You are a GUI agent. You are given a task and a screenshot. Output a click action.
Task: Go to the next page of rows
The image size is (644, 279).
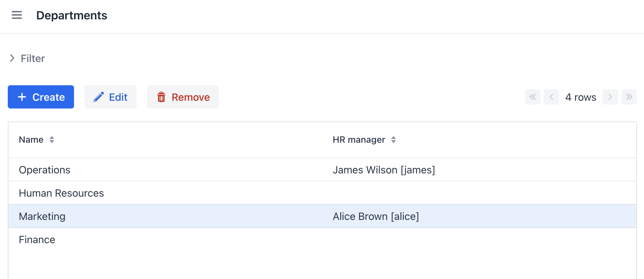pos(610,97)
